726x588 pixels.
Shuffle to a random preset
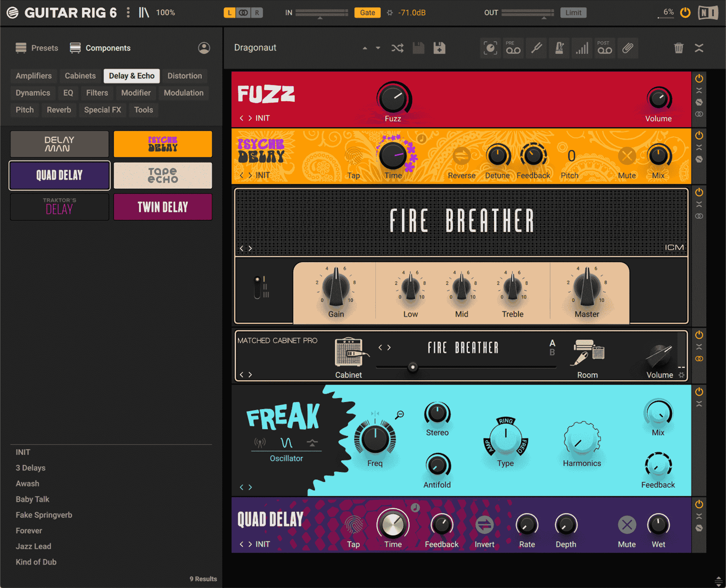click(397, 48)
